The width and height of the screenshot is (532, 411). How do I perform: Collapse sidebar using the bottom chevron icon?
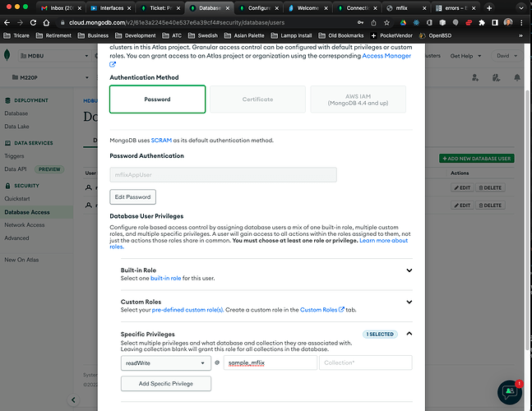(74, 400)
